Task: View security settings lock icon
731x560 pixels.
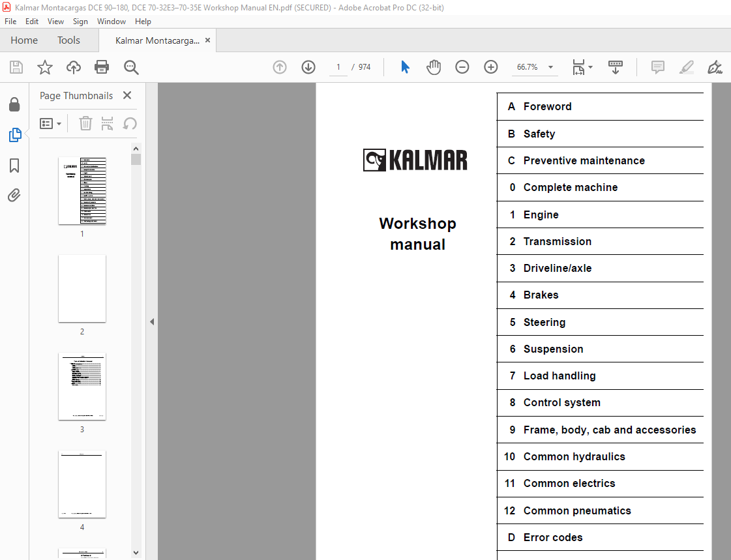Action: click(x=14, y=104)
